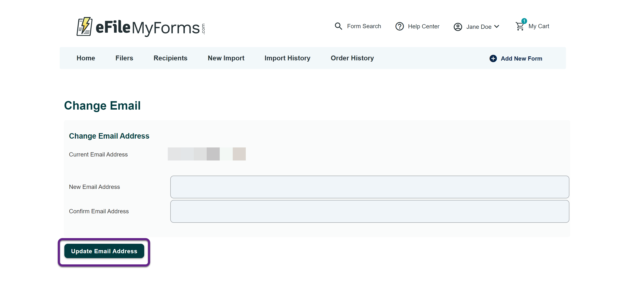This screenshot has width=644, height=285.
Task: Open the Recipients menu item
Action: [170, 58]
